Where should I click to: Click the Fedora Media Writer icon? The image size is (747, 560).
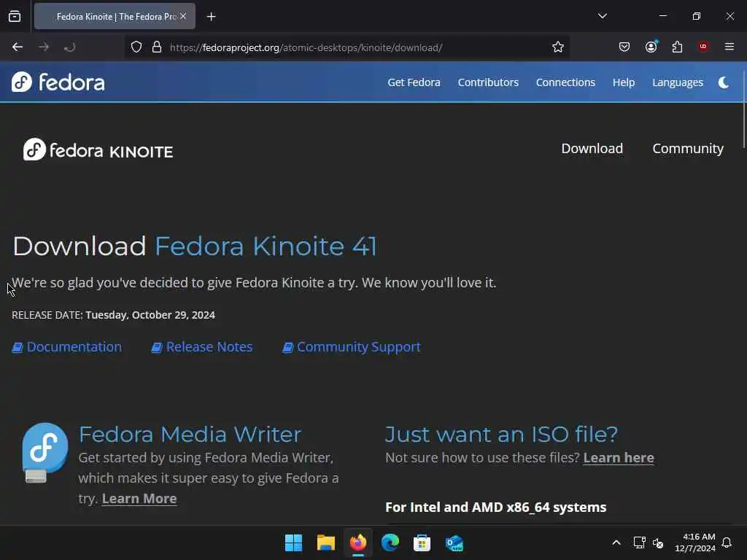44,452
